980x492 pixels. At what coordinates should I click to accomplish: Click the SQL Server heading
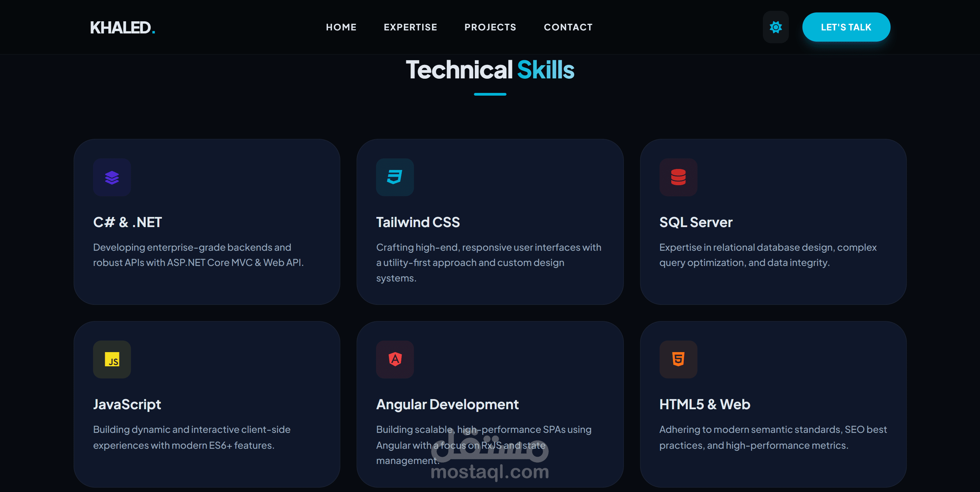point(695,222)
